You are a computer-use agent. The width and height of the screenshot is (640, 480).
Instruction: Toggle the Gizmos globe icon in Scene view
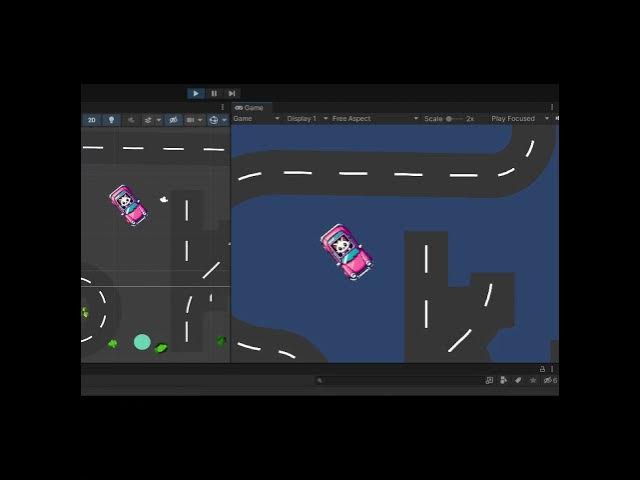click(x=213, y=120)
